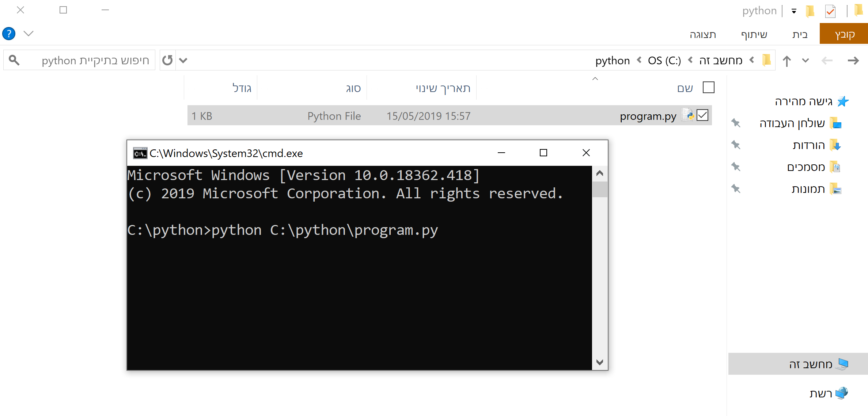Open the cmd.exe window system menu icon
This screenshot has height=416, width=868.
coord(140,153)
